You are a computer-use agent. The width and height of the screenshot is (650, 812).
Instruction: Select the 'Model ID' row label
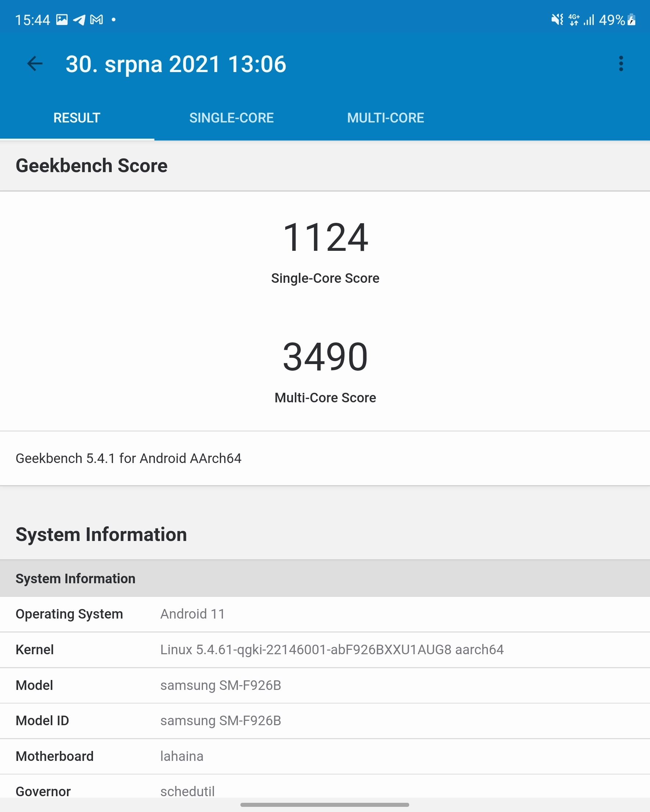tap(42, 721)
